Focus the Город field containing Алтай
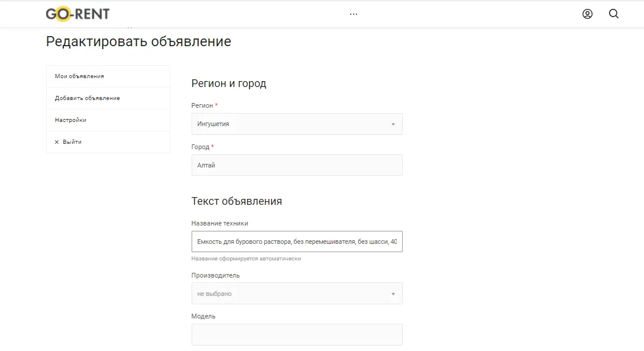Viewport: 644px width, 351px height. 297,165
